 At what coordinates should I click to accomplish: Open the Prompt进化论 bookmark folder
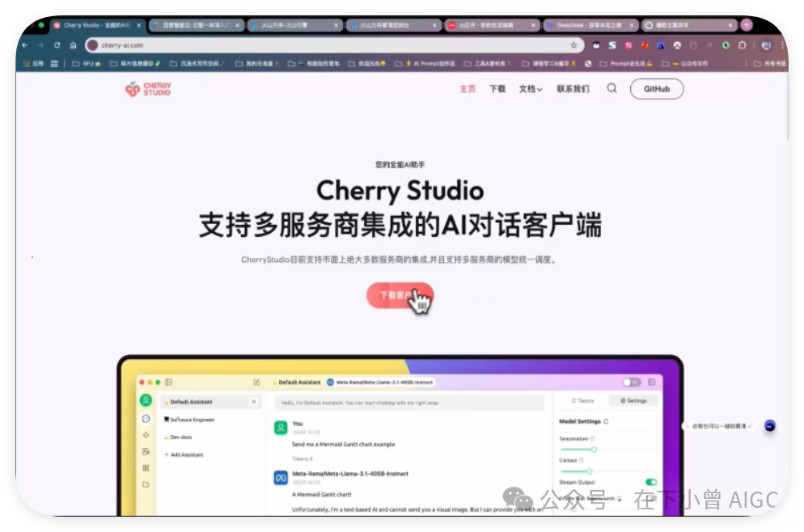click(625, 64)
